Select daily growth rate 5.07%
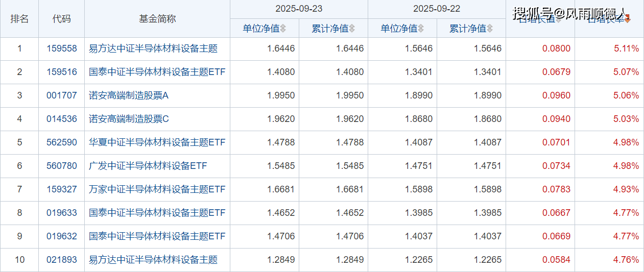644x272 pixels. pos(626,72)
